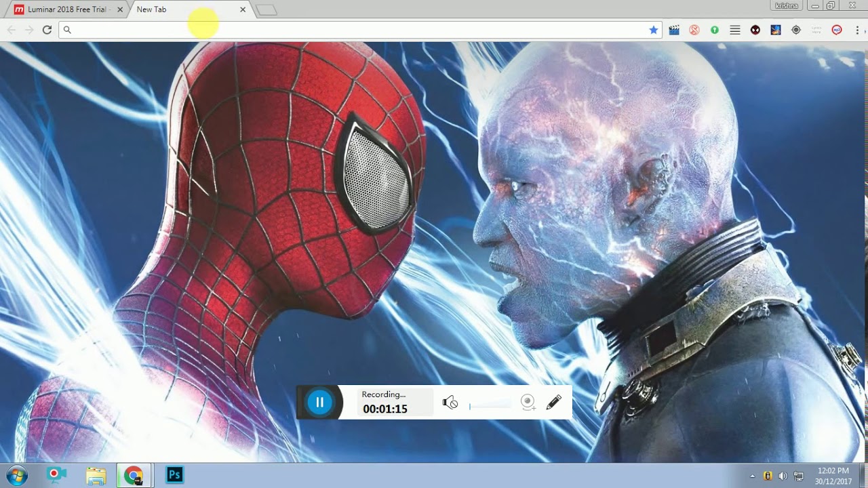
Task: Adjust the recorder volume slider
Action: (x=490, y=405)
